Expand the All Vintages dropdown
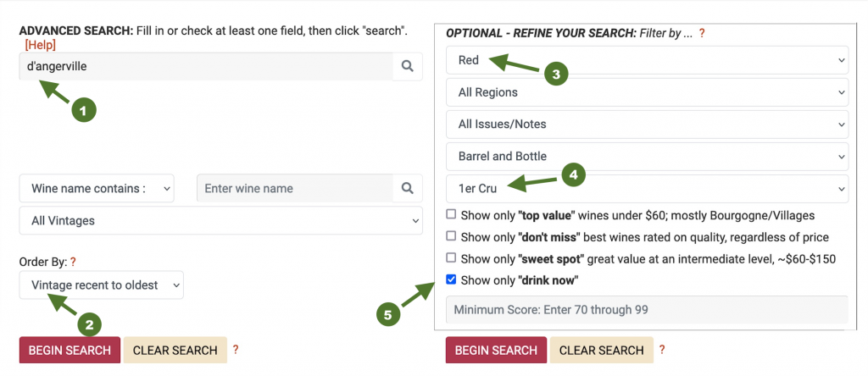 tap(221, 221)
